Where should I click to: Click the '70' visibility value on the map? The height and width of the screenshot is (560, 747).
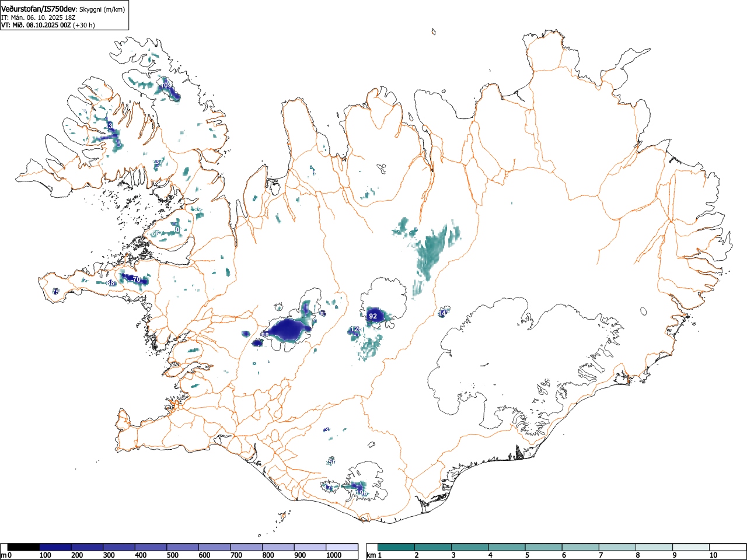(137, 279)
